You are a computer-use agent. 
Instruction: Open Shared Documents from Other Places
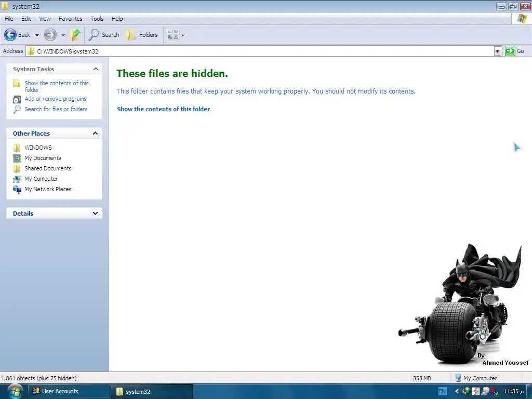point(48,168)
